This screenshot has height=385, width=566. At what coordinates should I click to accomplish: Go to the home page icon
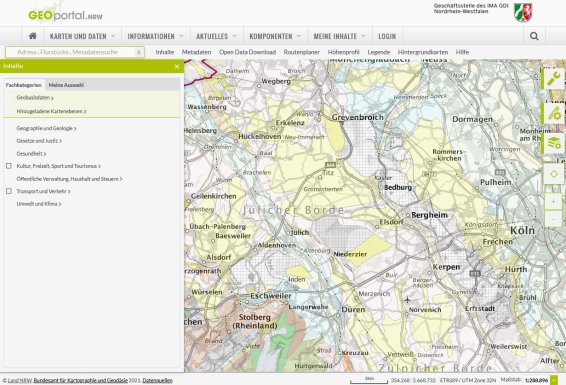click(32, 36)
